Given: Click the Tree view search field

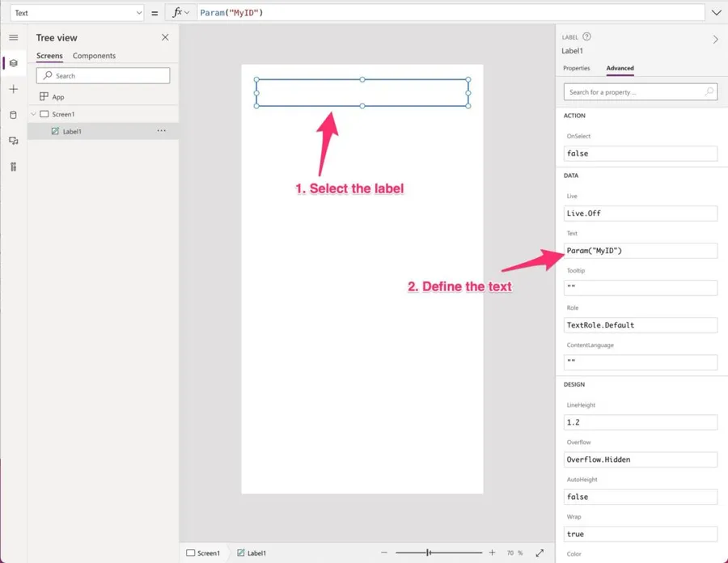Looking at the screenshot, I should pyautogui.click(x=104, y=75).
